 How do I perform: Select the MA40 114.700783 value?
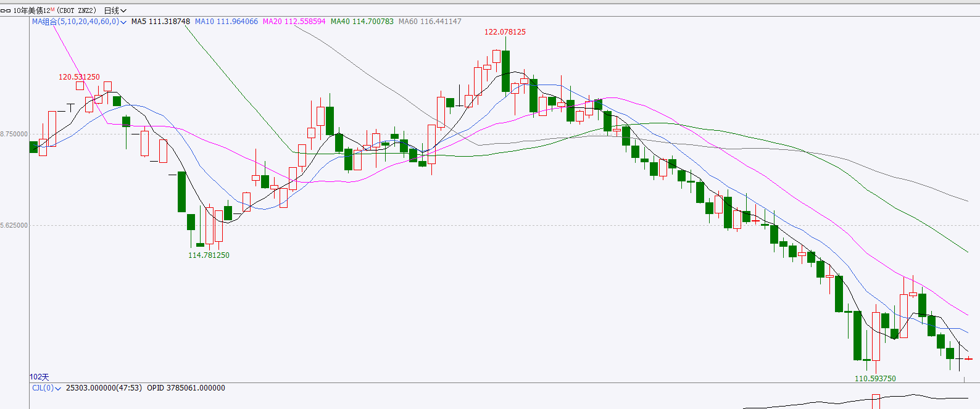[362, 22]
